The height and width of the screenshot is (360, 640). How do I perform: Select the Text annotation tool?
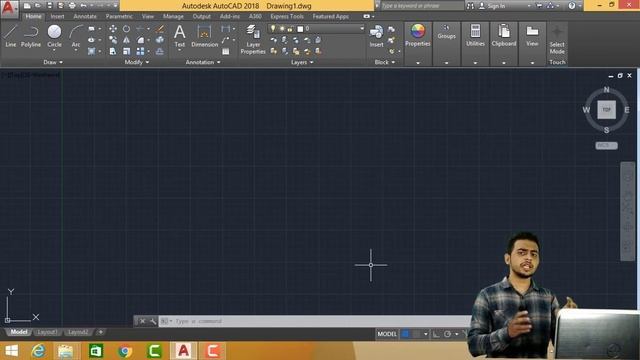(180, 36)
